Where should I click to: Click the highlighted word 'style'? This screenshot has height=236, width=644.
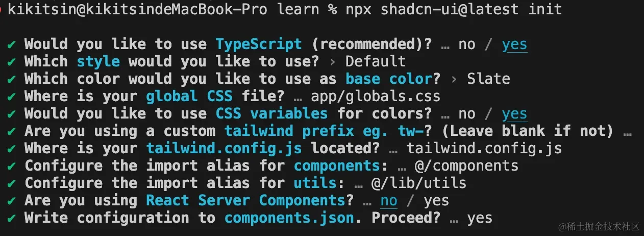(98, 62)
